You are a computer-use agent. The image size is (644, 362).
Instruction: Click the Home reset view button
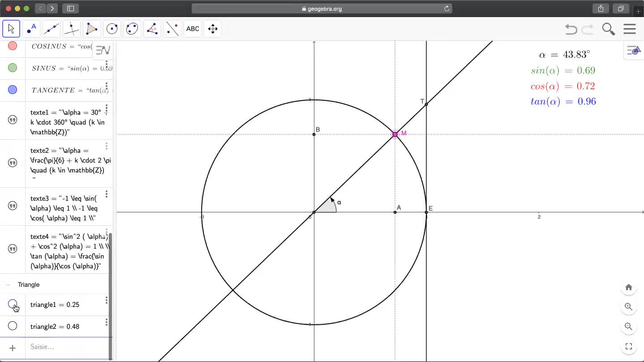click(x=628, y=287)
